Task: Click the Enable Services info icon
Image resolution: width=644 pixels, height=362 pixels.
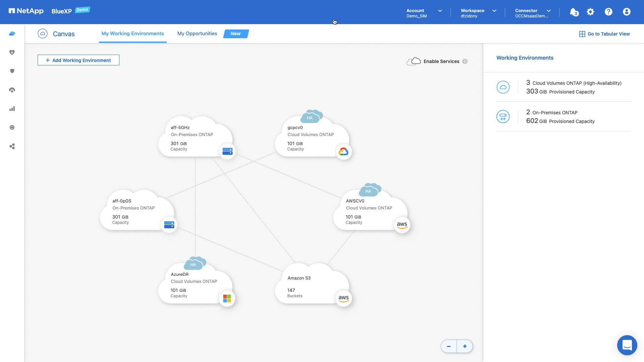Action: [x=465, y=61]
